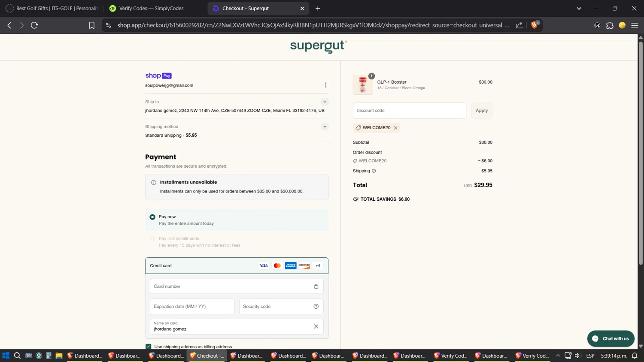Click the security code help icon
Image resolution: width=644 pixels, height=362 pixels.
pyautogui.click(x=316, y=306)
